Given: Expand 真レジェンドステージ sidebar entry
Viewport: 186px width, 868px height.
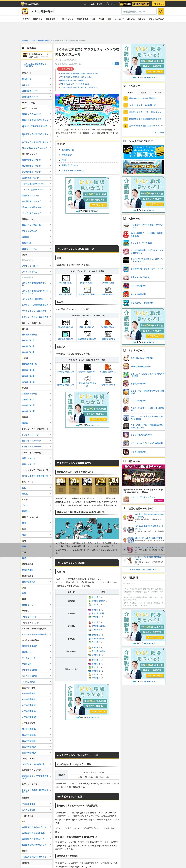Looking at the screenshot, I should click(x=37, y=441).
